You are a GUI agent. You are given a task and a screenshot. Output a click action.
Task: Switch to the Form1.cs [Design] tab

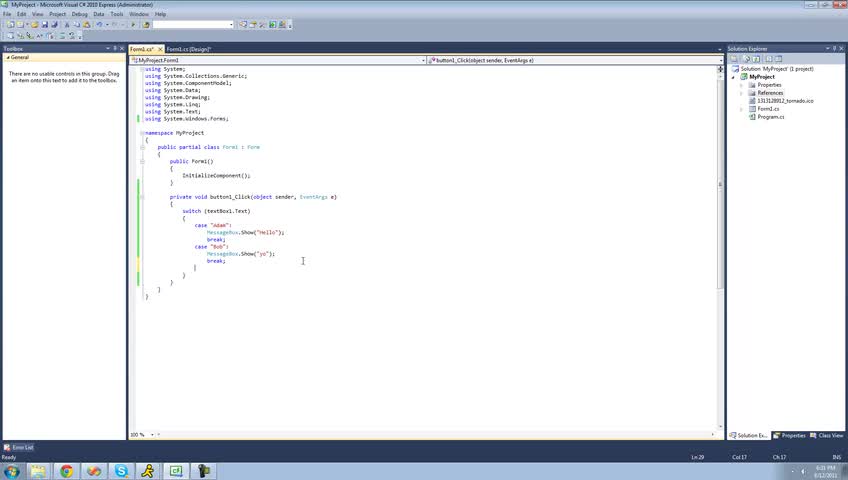tap(189, 49)
